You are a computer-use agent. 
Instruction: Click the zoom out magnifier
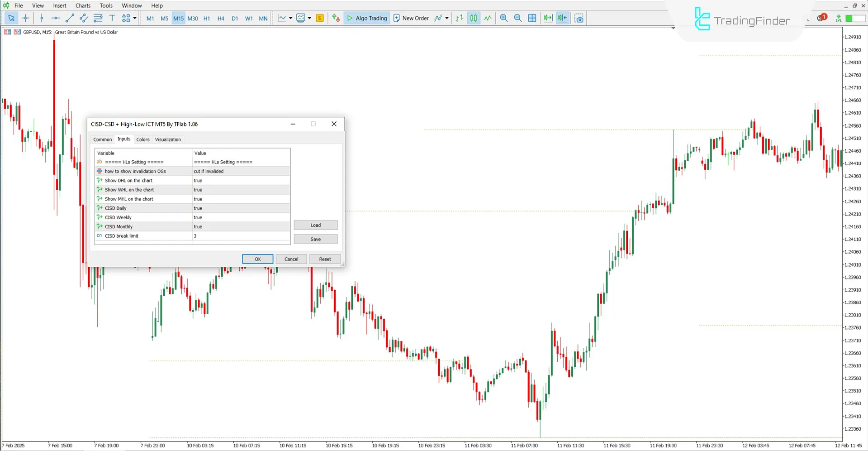pos(518,18)
